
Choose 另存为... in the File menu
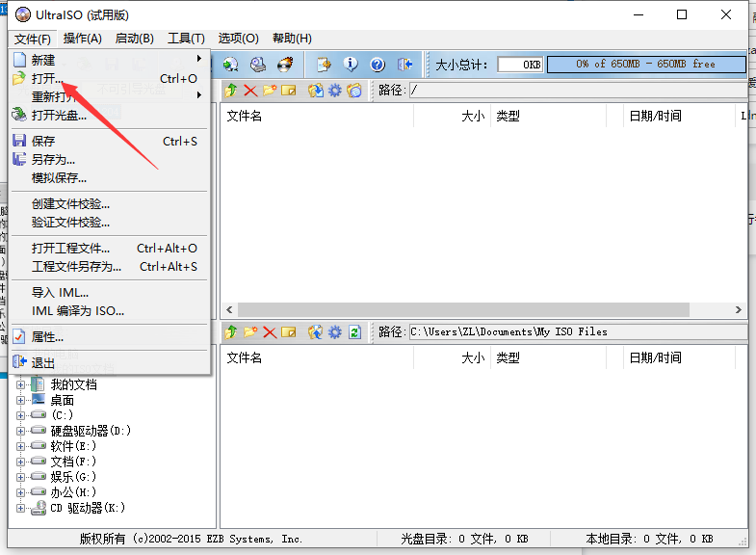click(x=110, y=160)
